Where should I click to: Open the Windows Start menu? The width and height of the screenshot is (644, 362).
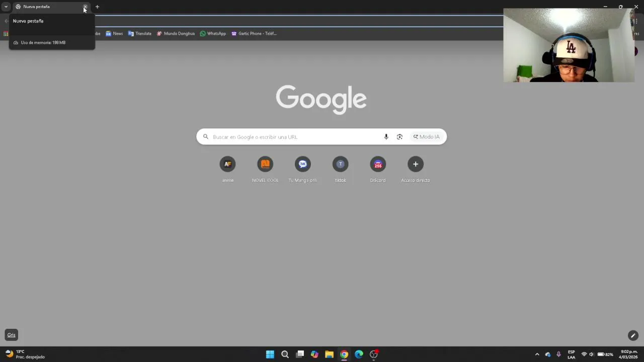click(270, 354)
